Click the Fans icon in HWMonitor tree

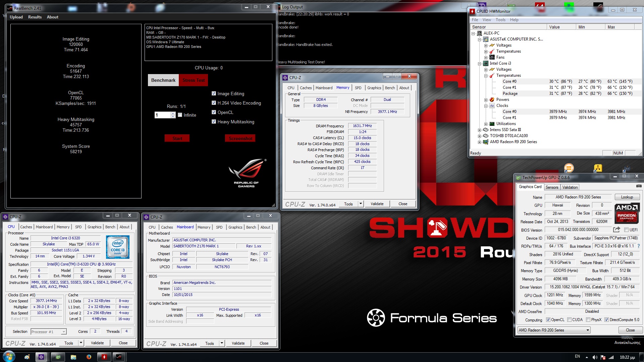(x=492, y=57)
